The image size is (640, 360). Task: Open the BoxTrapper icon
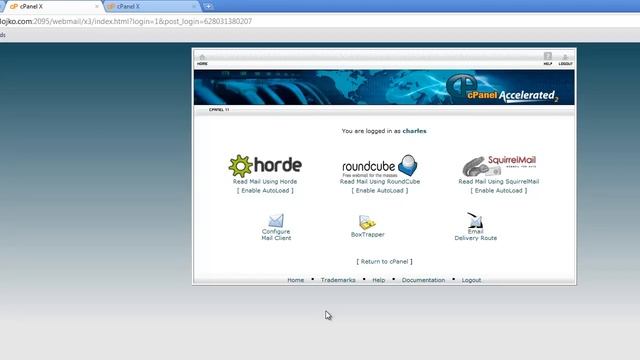[367, 222]
